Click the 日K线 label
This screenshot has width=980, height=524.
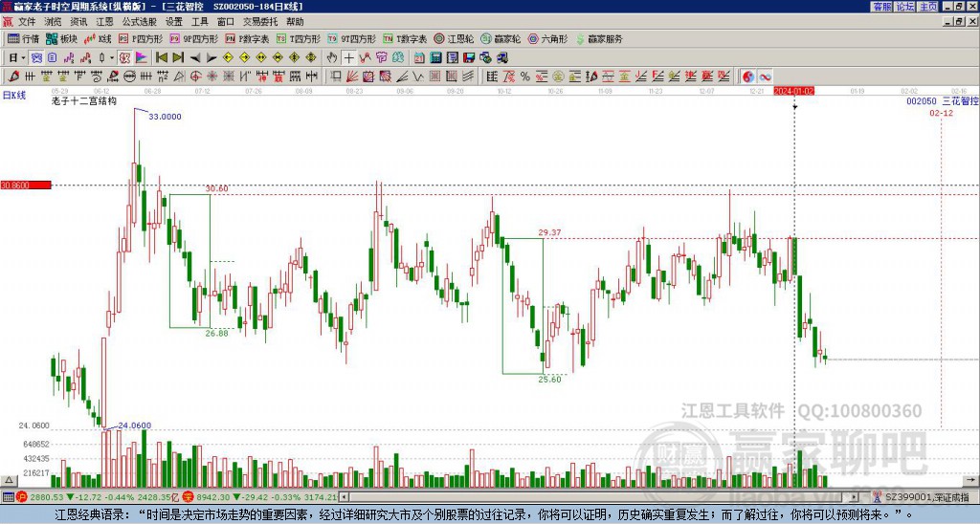(14, 95)
